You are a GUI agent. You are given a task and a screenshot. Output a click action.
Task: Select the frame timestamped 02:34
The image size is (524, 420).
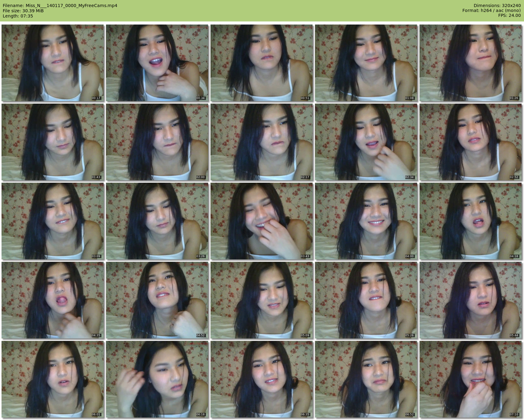tap(366, 142)
